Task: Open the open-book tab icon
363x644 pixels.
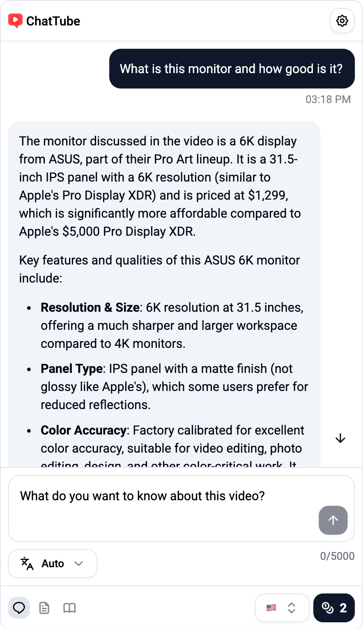Action: (69, 608)
